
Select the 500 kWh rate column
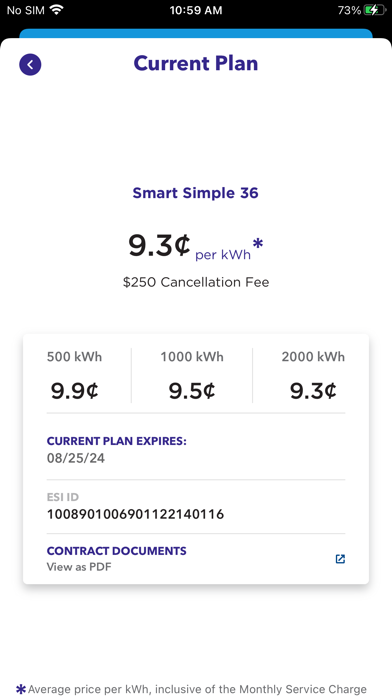[x=75, y=376]
